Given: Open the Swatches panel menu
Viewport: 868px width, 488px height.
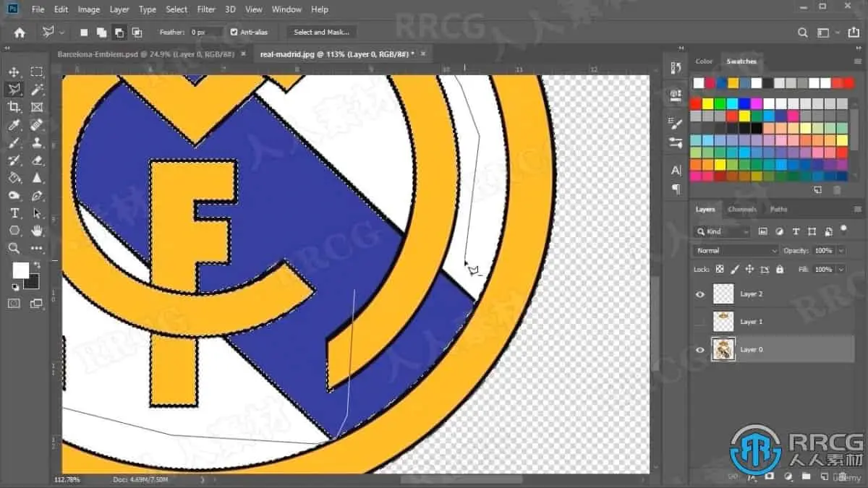Looking at the screenshot, I should 858,61.
